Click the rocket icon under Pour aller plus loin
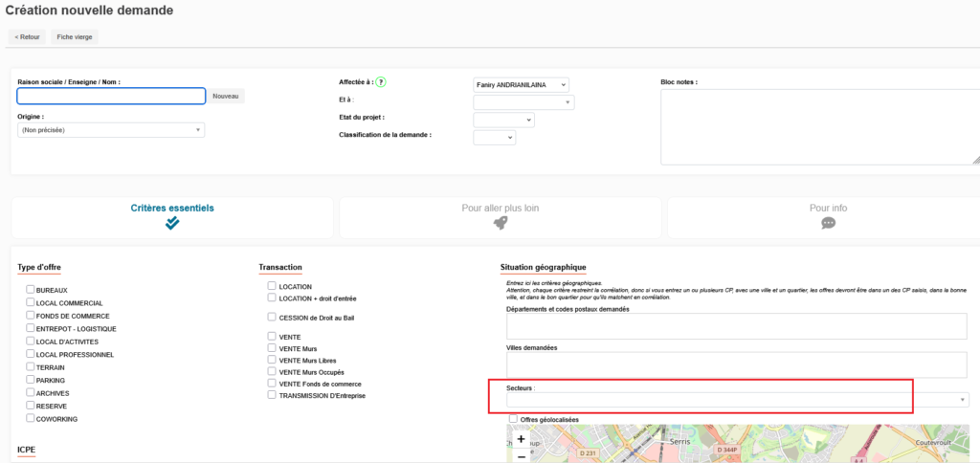Image resolution: width=980 pixels, height=463 pixels. [501, 223]
